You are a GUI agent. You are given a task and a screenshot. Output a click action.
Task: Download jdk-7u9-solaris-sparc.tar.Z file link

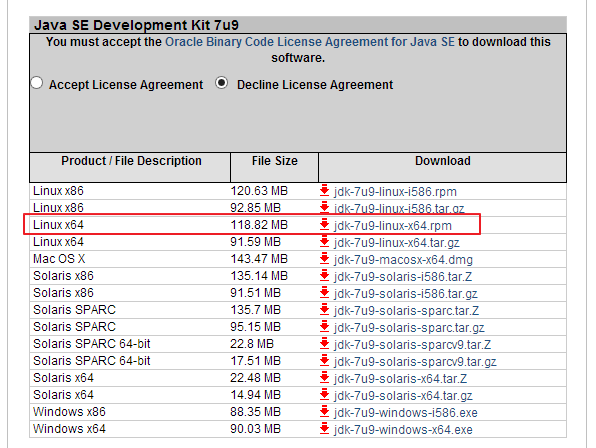click(406, 310)
